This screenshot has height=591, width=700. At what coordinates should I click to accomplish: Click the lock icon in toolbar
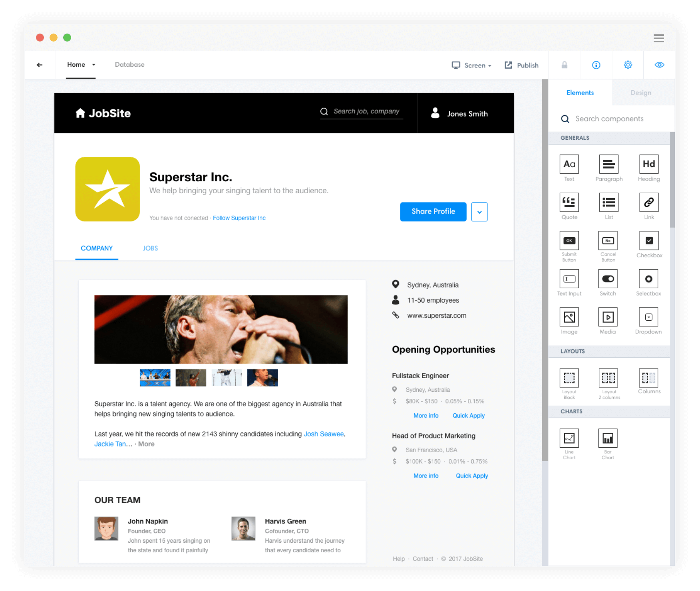pyautogui.click(x=564, y=65)
